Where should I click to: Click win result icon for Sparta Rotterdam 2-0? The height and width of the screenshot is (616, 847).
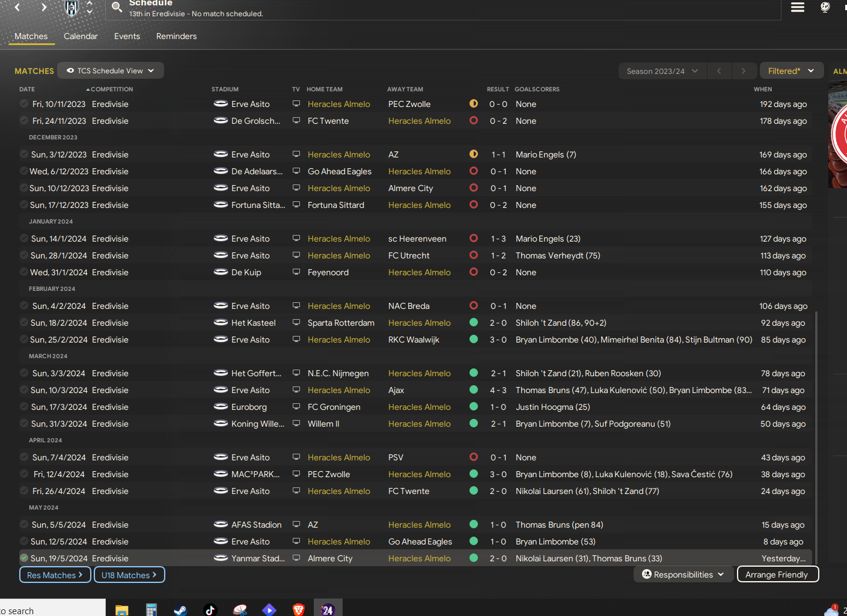474,322
